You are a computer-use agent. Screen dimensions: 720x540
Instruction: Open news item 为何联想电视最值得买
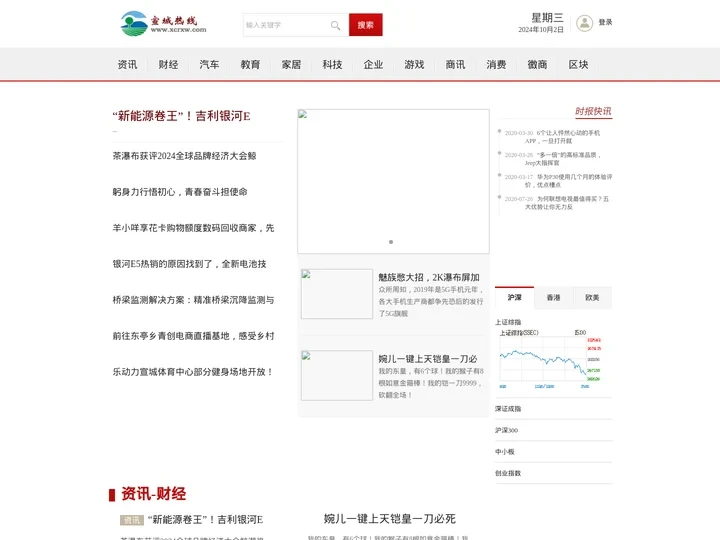click(567, 203)
